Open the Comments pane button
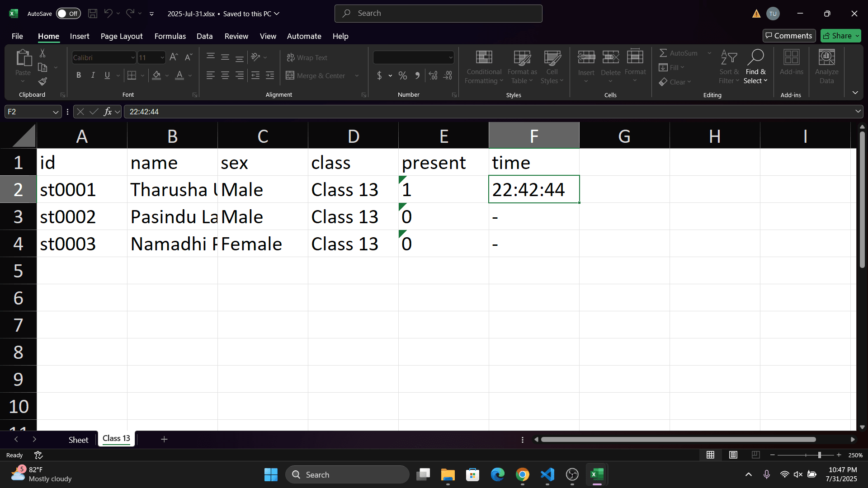Screen dimensions: 868x488 click(x=789, y=36)
